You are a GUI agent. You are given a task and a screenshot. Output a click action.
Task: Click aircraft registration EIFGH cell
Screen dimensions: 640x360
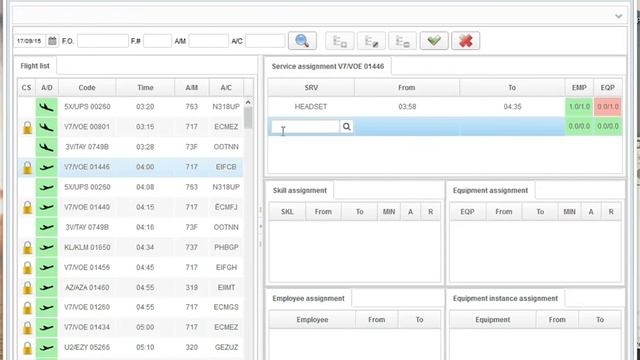coord(226,267)
